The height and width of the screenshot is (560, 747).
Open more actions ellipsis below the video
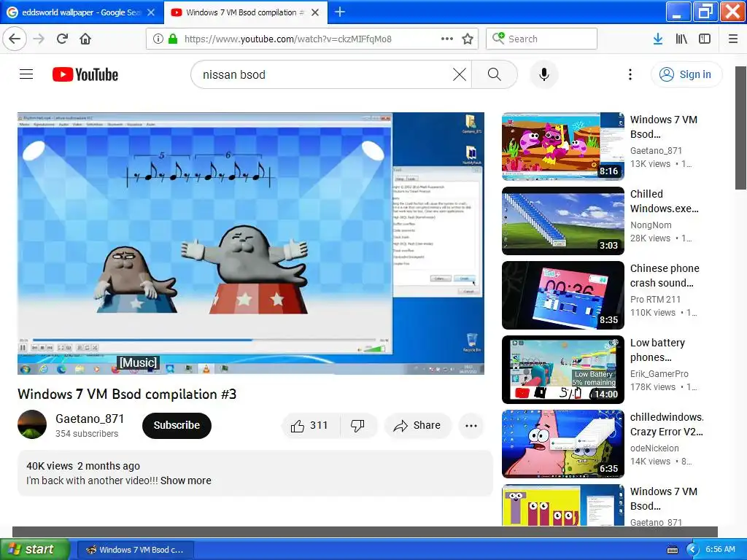pyautogui.click(x=471, y=426)
